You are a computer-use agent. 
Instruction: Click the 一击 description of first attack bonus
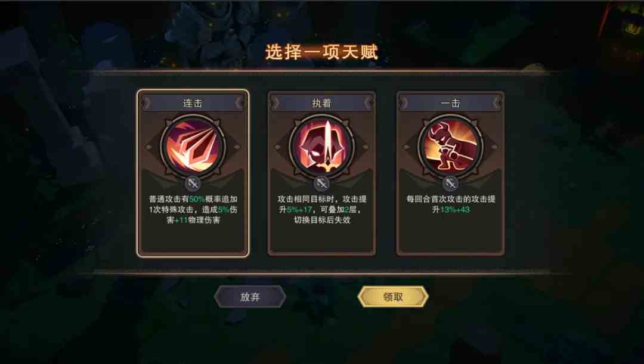click(451, 204)
